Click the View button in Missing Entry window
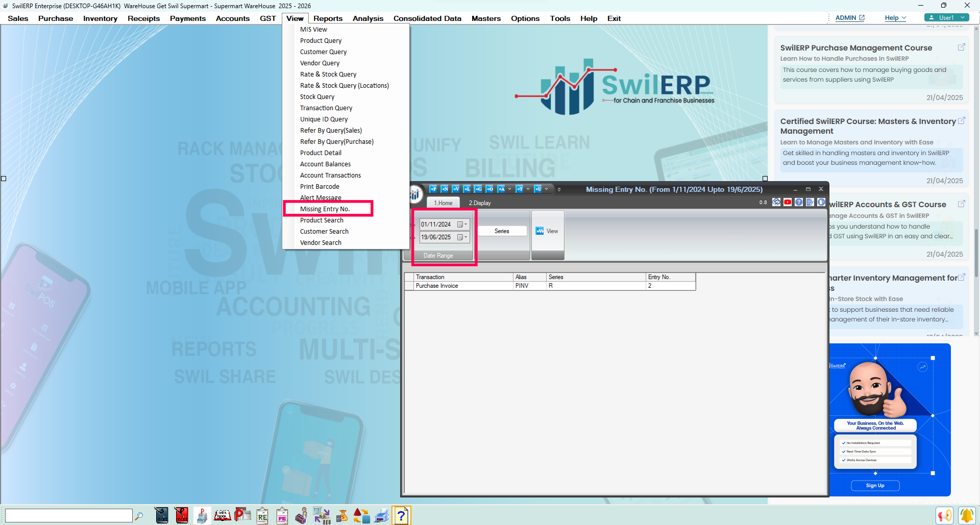This screenshot has height=525, width=980. (x=547, y=231)
